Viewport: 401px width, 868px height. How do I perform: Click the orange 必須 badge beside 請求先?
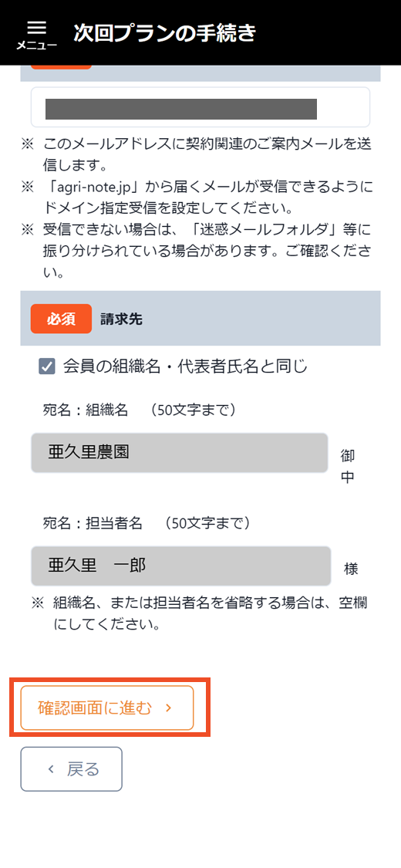[x=61, y=319]
